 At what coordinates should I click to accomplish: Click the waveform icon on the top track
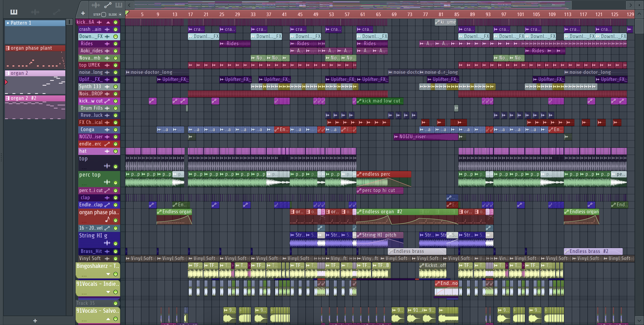pyautogui.click(x=107, y=166)
